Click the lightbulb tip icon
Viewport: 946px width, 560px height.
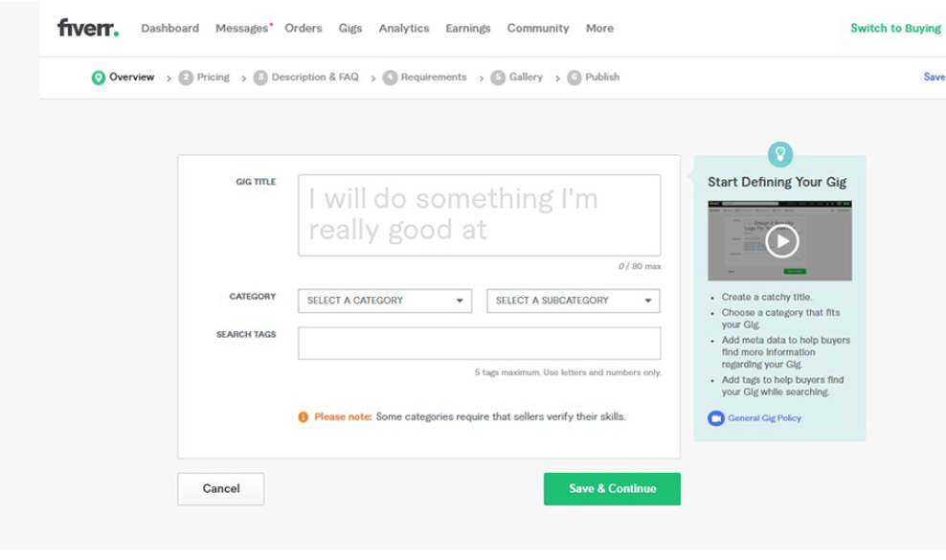click(x=780, y=153)
